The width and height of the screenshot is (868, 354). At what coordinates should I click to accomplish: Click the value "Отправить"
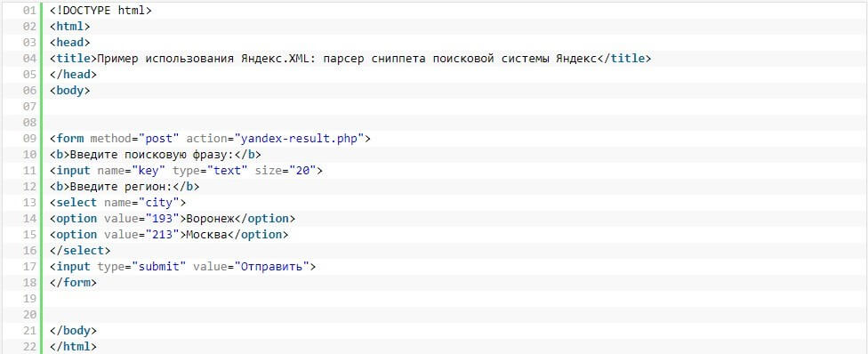(272, 267)
